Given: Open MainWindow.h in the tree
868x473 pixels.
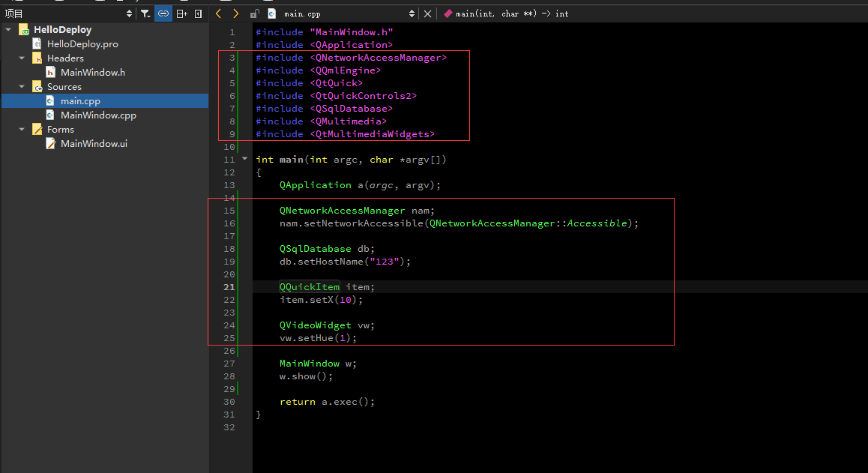Looking at the screenshot, I should (x=93, y=73).
